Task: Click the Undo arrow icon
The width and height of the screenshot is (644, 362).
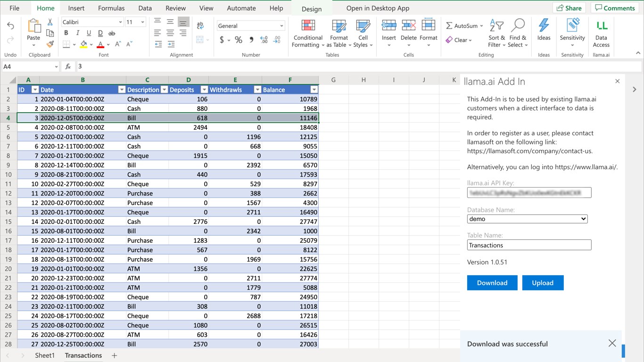Action: (10, 26)
